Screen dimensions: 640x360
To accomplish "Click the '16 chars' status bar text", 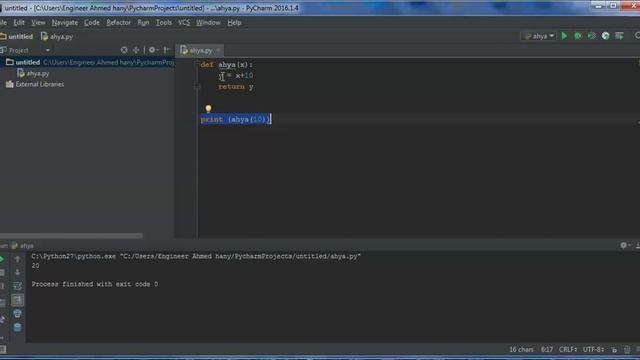I will tap(521, 349).
